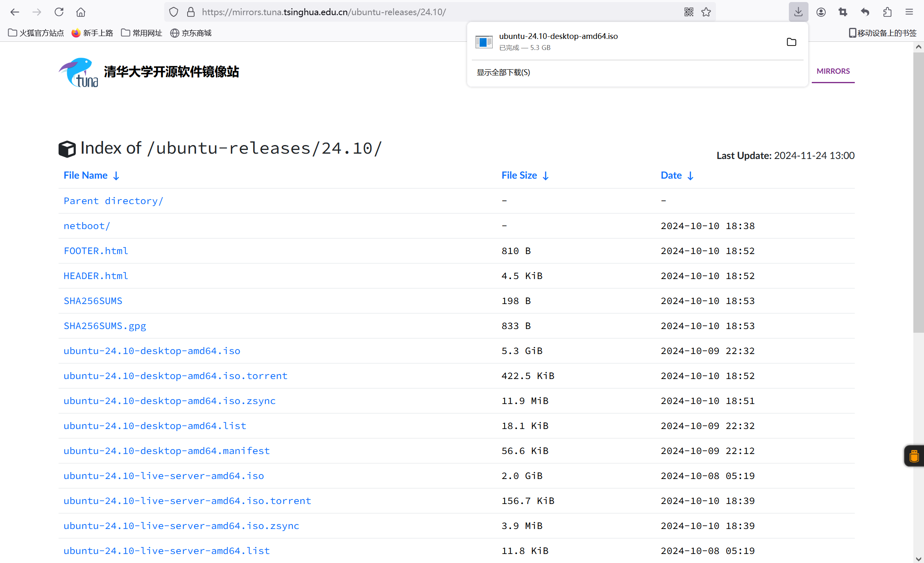Open ubuntu-24.10-live-server-amd64.list
This screenshot has width=924, height=563.
[x=167, y=551]
